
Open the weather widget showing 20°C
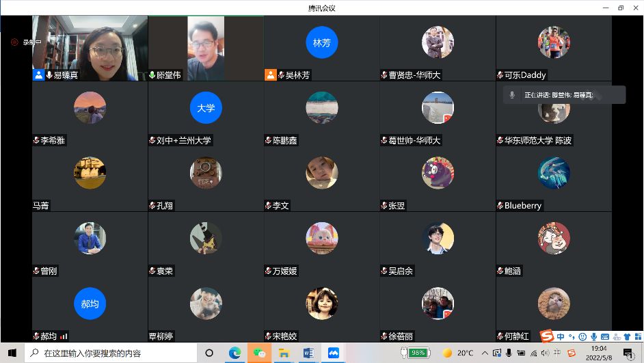(x=457, y=353)
